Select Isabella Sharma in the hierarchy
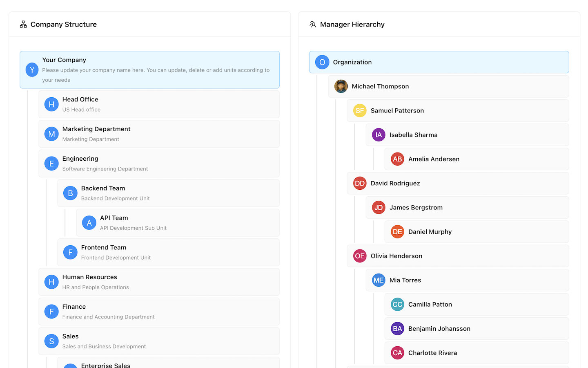This screenshot has width=588, height=368. pyautogui.click(x=467, y=135)
